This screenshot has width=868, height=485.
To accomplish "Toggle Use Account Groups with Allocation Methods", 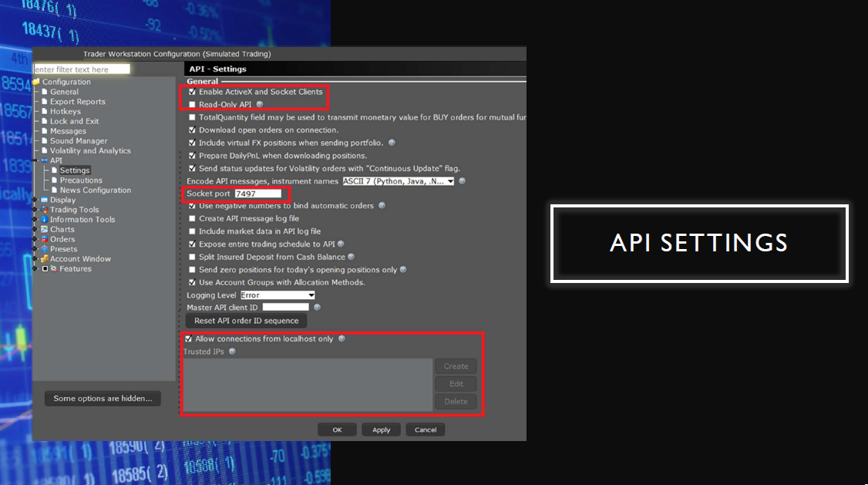I will [192, 282].
